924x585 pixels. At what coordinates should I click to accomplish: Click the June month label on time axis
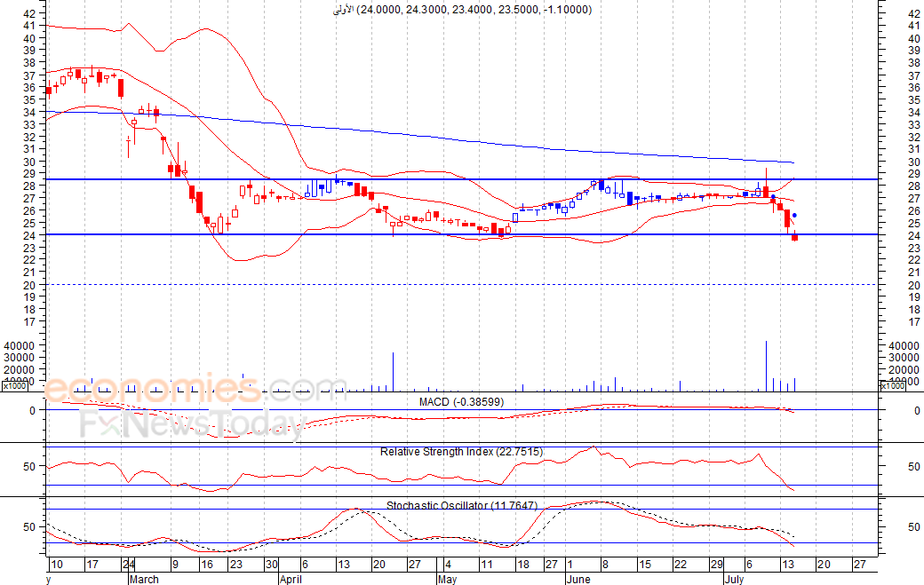578,579
